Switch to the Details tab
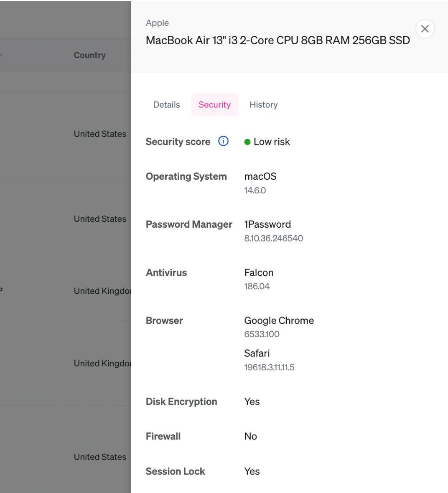448x493 pixels. pyautogui.click(x=166, y=104)
